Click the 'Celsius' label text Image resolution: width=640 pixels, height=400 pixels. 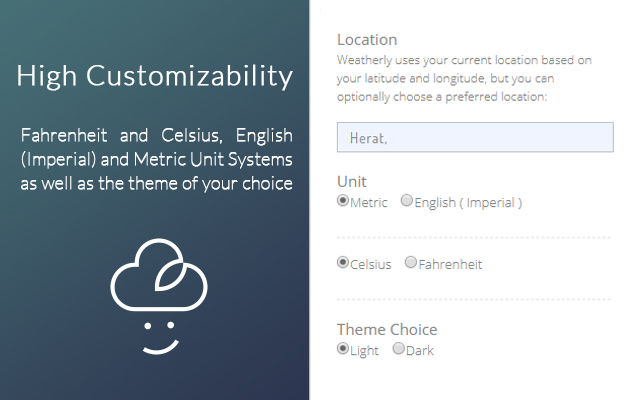coord(371,265)
